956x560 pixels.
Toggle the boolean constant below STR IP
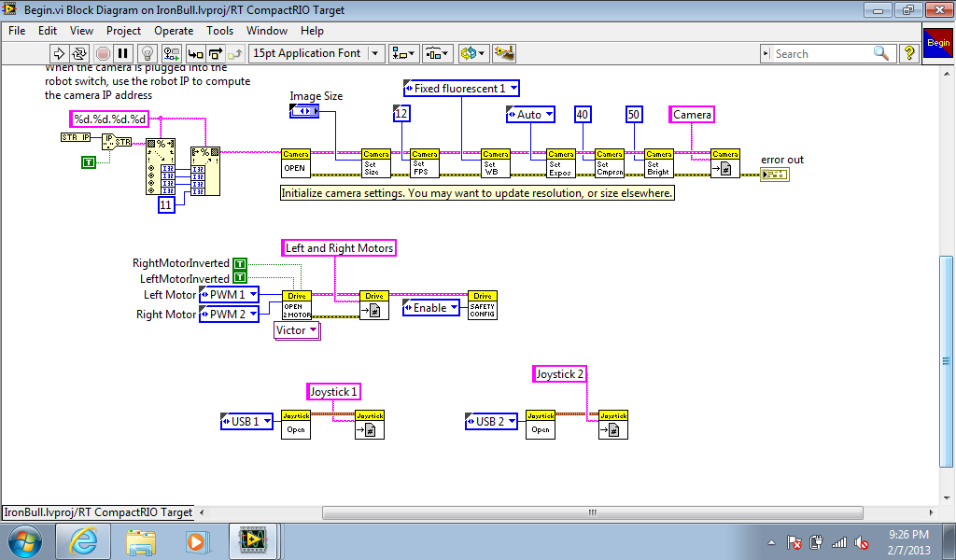click(x=89, y=161)
